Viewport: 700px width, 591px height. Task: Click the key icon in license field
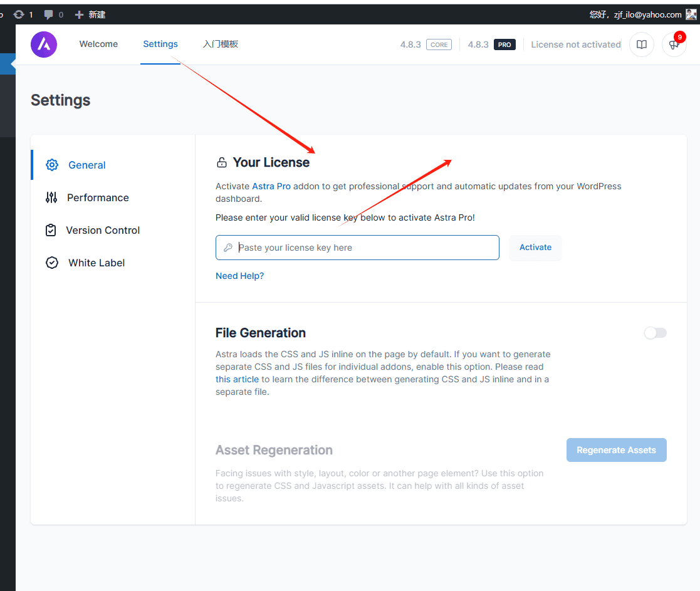point(228,248)
